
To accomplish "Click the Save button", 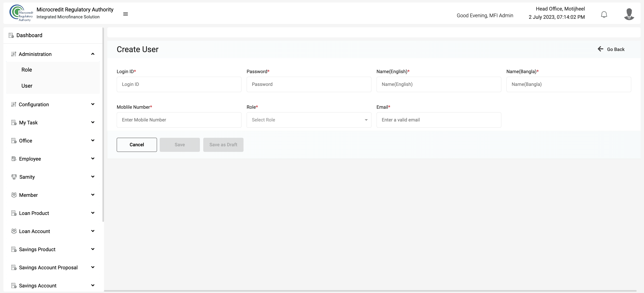I will pyautogui.click(x=180, y=145).
